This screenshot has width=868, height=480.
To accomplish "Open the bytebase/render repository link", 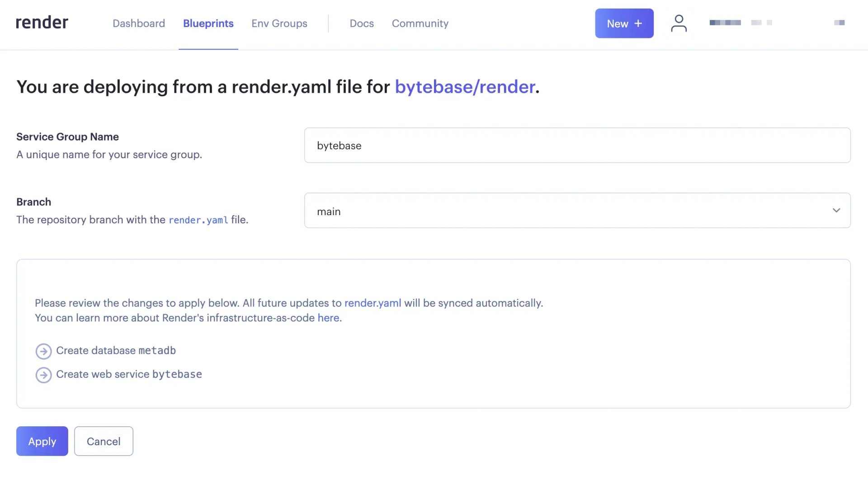I will (465, 87).
